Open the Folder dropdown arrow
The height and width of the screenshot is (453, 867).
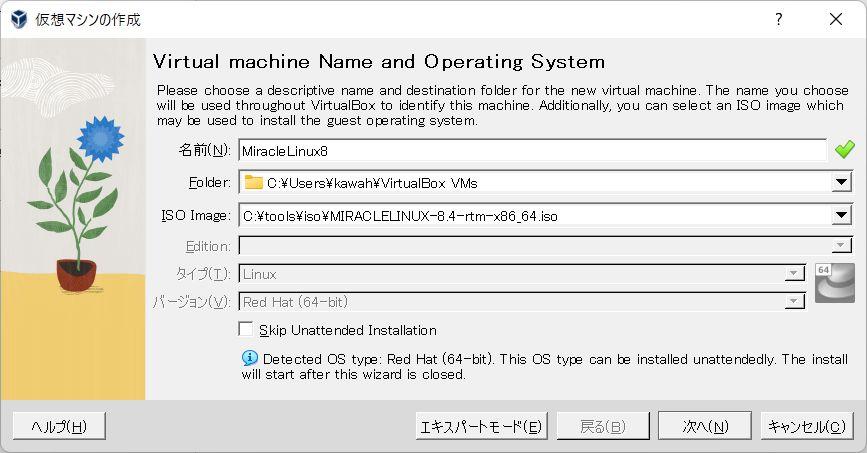tap(841, 182)
